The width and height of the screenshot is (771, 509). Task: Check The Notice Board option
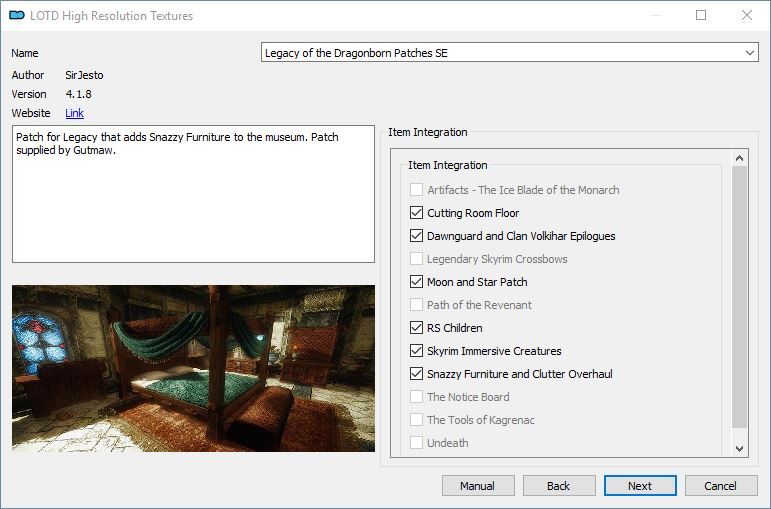point(416,397)
